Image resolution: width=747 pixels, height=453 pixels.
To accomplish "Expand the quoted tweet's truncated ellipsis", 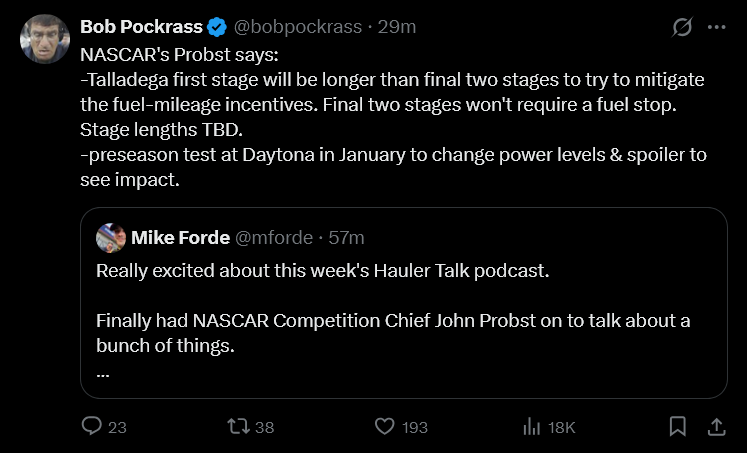I will (x=103, y=372).
